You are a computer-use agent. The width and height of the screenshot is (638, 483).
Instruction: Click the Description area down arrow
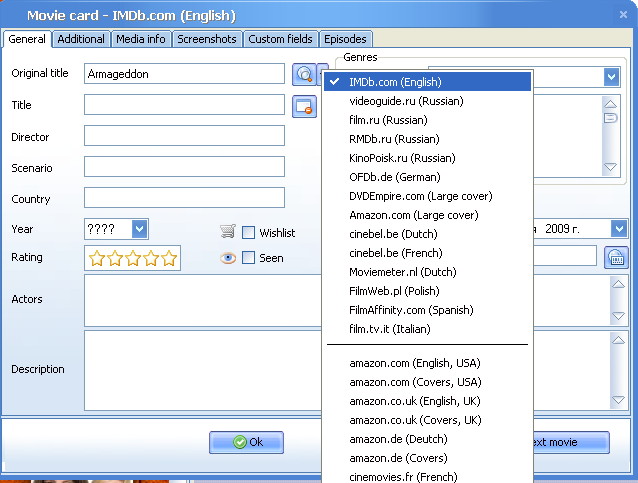coord(618,400)
